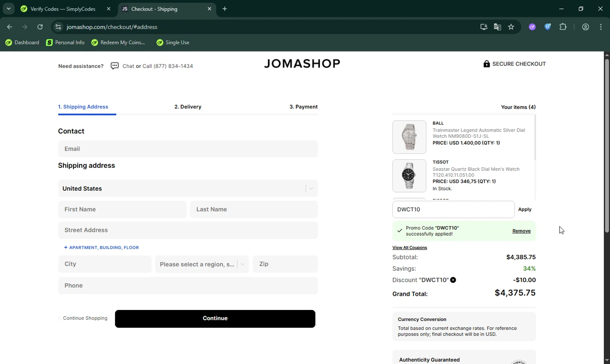Remove DWCT10 discount via x icon
This screenshot has height=364, width=610.
453,280
